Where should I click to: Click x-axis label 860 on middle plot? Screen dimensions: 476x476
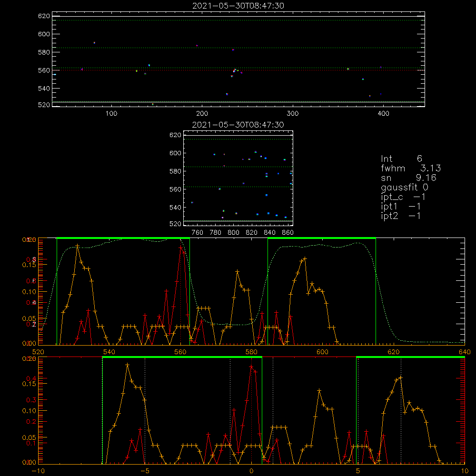288,233
